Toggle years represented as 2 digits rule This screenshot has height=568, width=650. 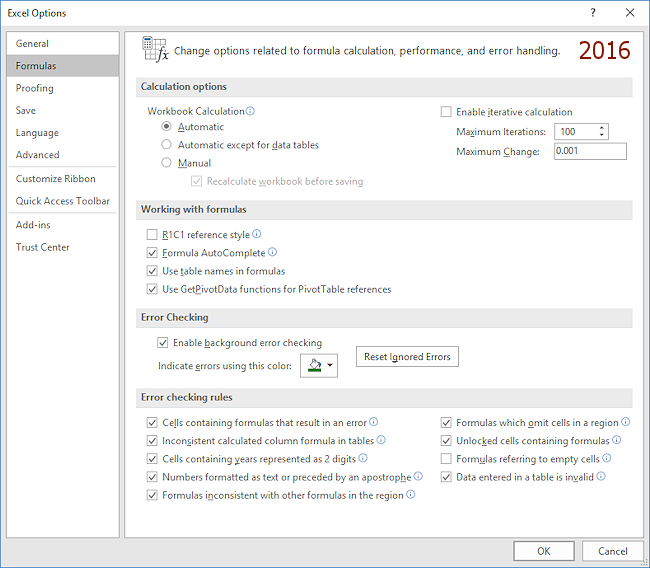pyautogui.click(x=152, y=459)
